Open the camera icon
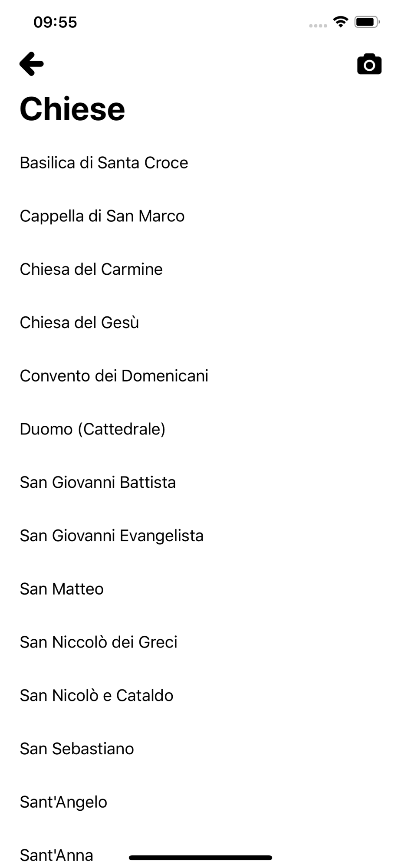This screenshot has width=401, height=868. click(369, 65)
